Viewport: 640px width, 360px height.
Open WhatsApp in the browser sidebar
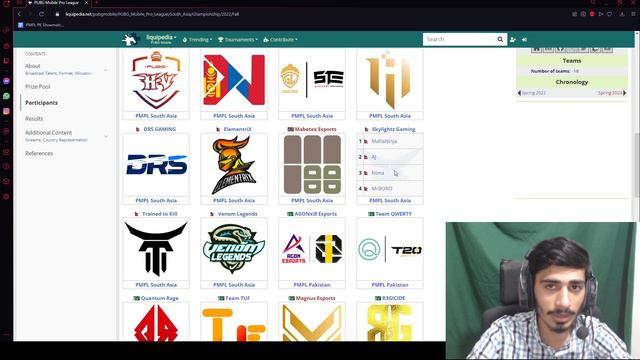[x=6, y=96]
